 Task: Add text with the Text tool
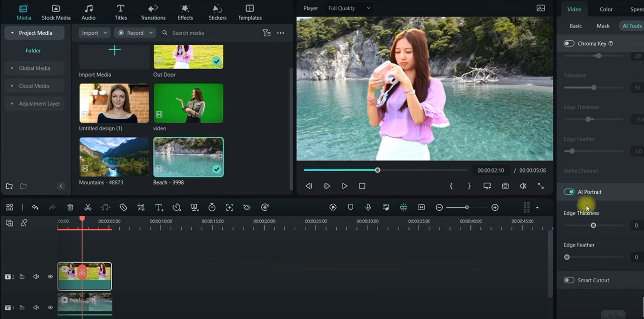(158, 207)
